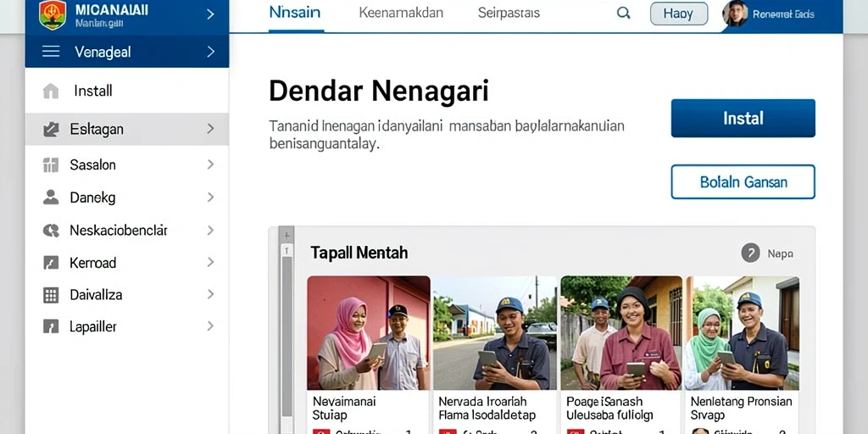This screenshot has width=868, height=434.
Task: Expand the Kerroad submenu chevron
Action: 210,263
